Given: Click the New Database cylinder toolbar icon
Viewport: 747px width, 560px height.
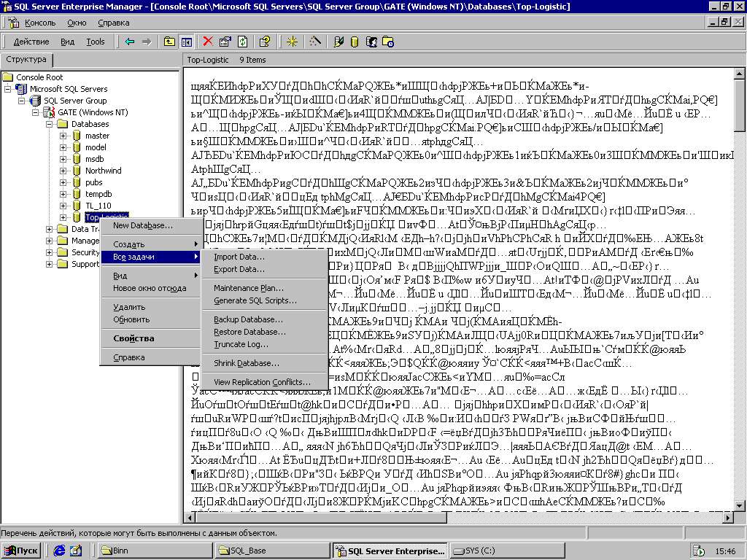Looking at the screenshot, I should 355,42.
